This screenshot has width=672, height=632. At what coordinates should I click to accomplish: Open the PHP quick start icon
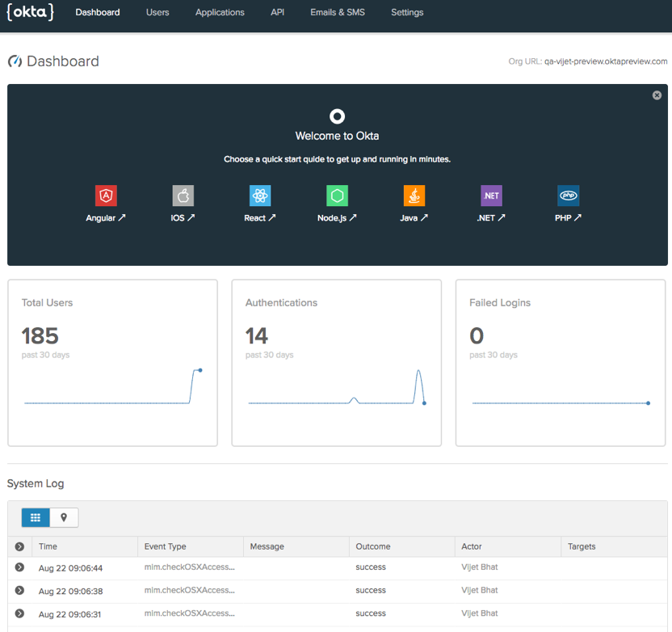click(x=569, y=196)
